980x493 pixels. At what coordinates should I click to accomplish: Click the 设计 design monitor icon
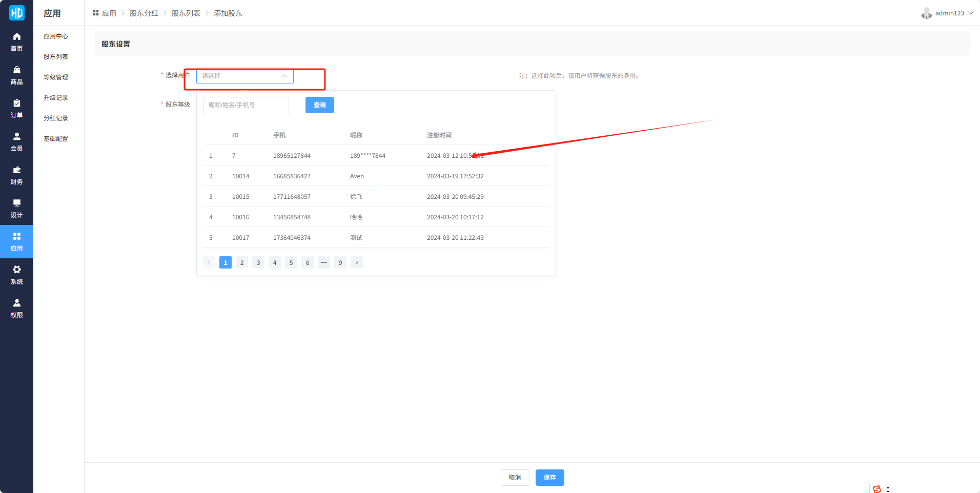(x=16, y=203)
